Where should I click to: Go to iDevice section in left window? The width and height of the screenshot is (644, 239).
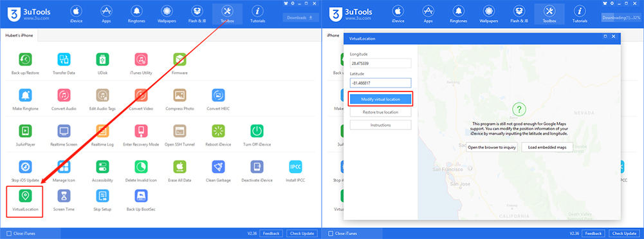coord(76,14)
